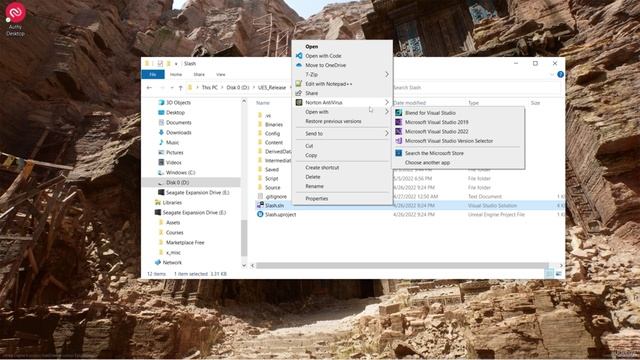Click the sidebar vertical scrollbar thumb
Viewport: 640px width, 360px height.
[x=244, y=238]
